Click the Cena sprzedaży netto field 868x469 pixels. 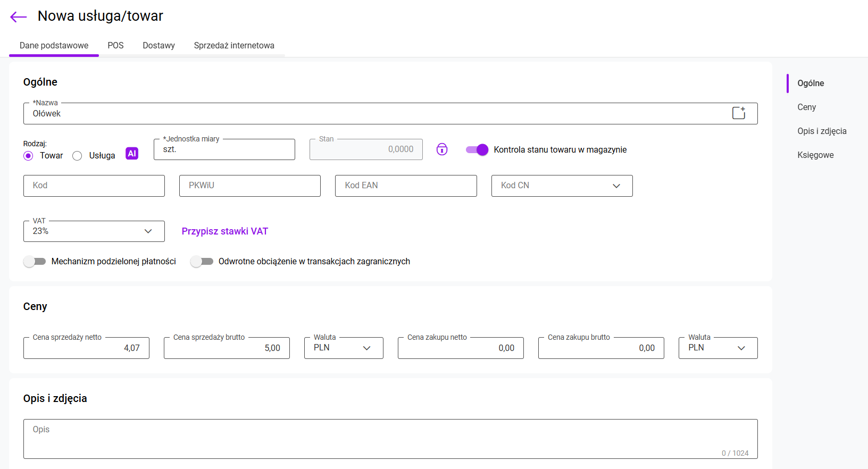click(x=86, y=348)
